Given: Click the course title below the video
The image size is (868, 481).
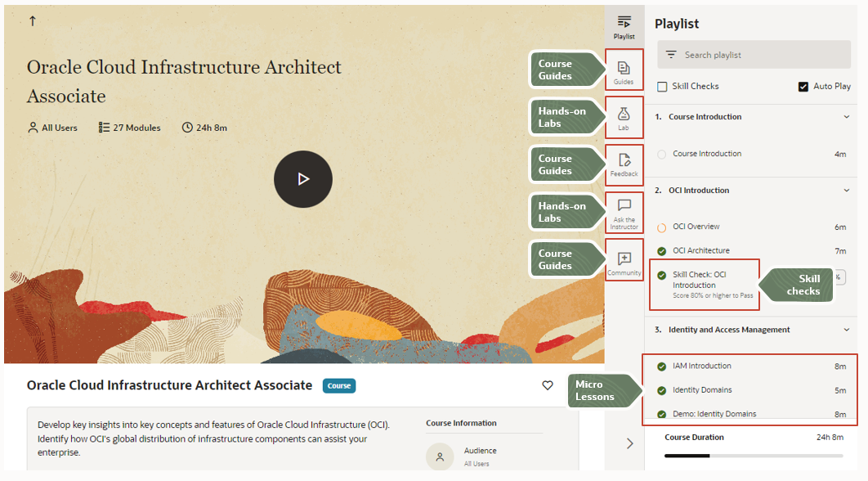Looking at the screenshot, I should point(169,385).
